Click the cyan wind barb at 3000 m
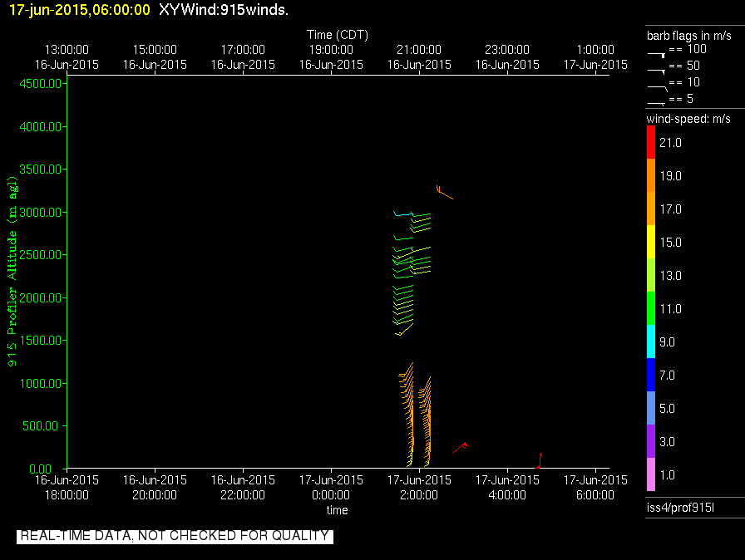Image resolution: width=745 pixels, height=560 pixels. 402,214
